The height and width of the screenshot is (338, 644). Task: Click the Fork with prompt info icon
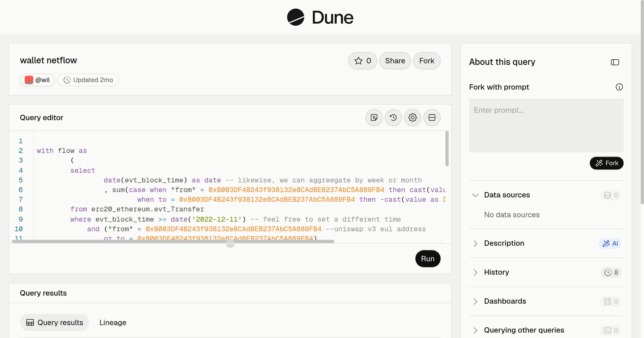pyautogui.click(x=619, y=87)
